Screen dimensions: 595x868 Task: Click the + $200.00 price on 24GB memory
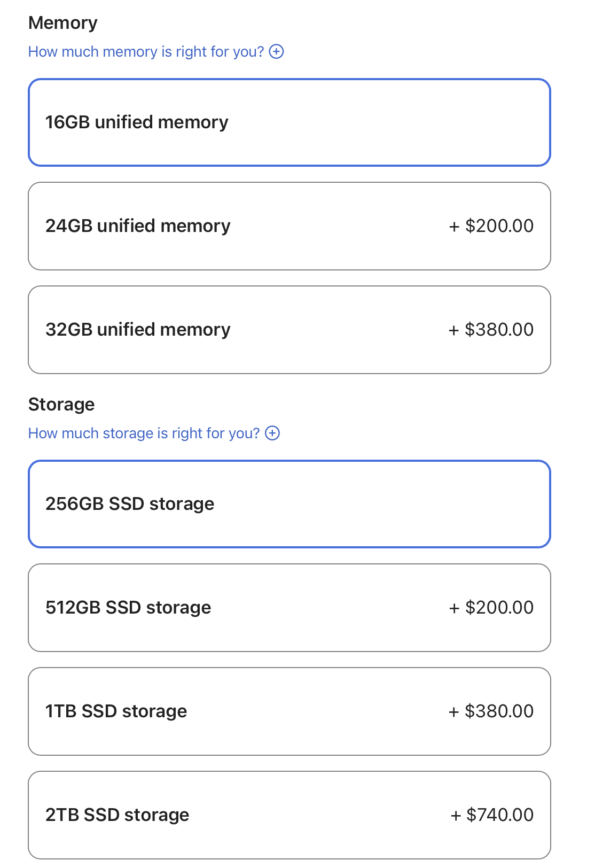pos(491,226)
